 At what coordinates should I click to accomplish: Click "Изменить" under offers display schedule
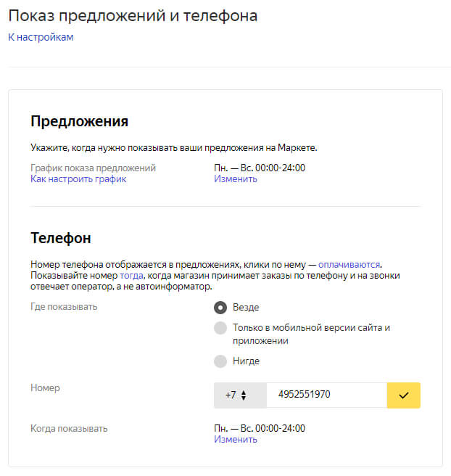[235, 178]
